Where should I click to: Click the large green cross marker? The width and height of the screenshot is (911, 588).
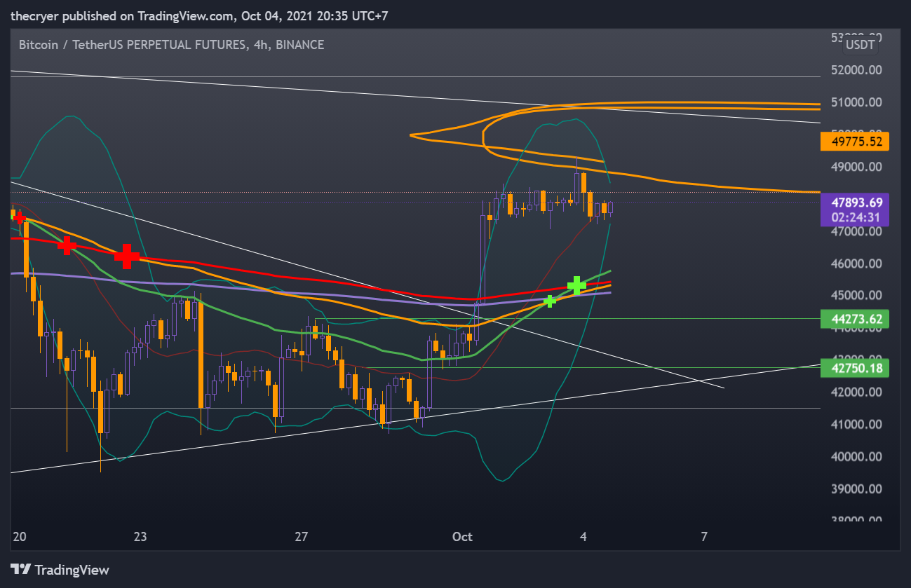click(576, 285)
